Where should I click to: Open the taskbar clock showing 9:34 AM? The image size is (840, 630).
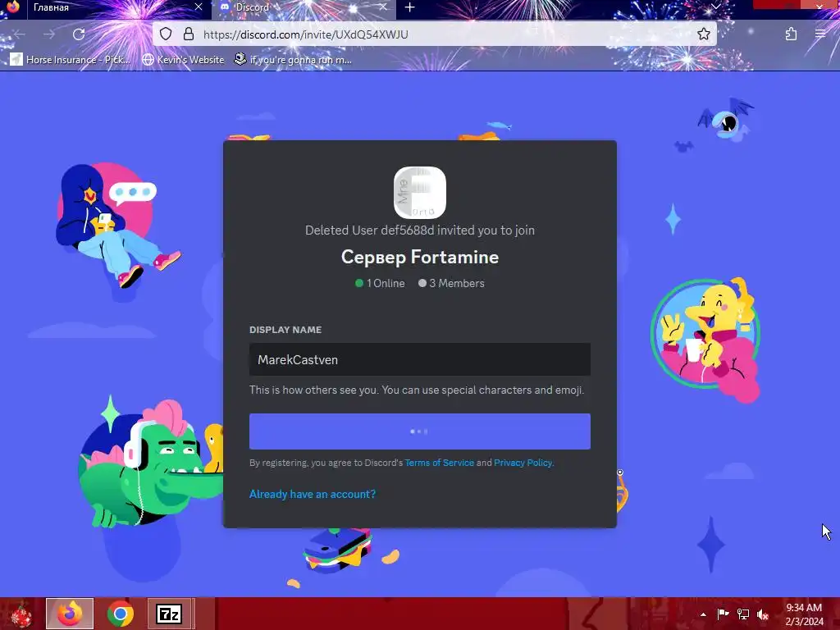[x=804, y=614]
